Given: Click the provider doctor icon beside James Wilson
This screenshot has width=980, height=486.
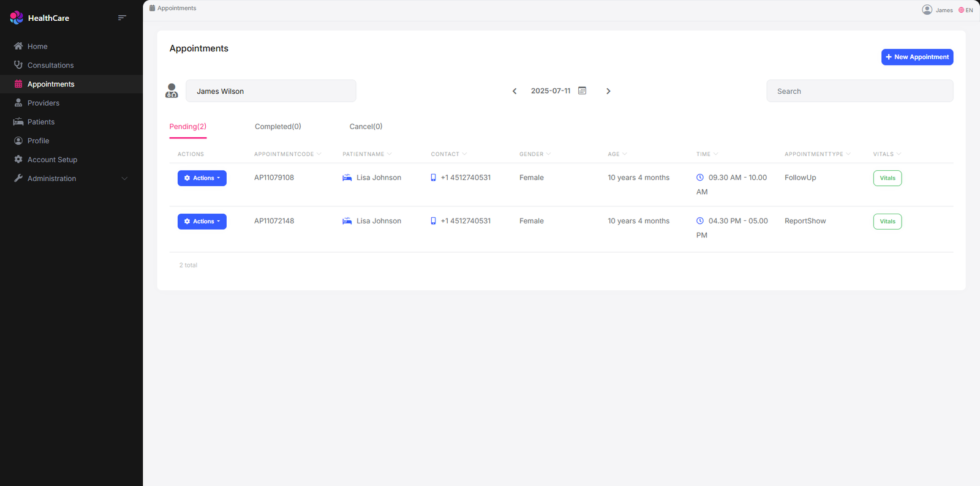Looking at the screenshot, I should click(171, 91).
